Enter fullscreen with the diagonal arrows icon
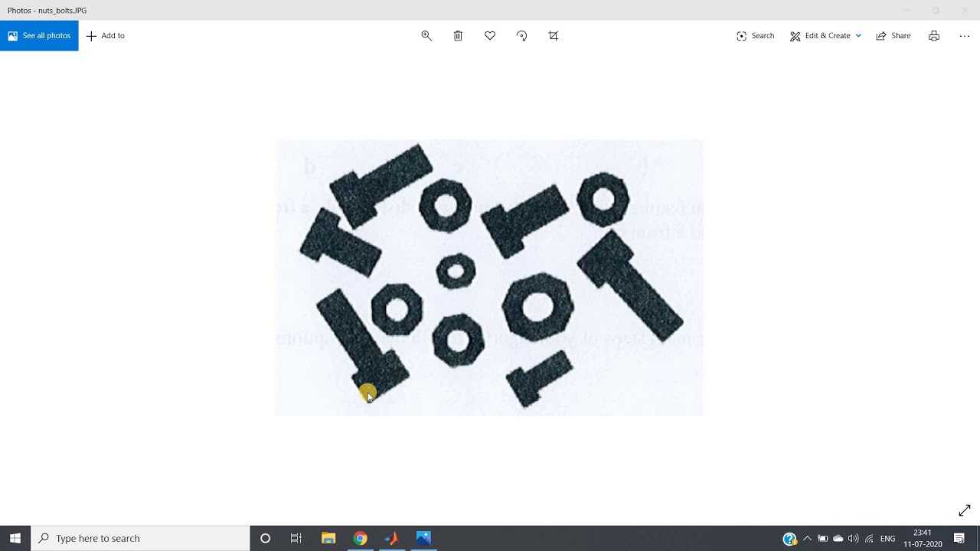The width and height of the screenshot is (980, 551). pyautogui.click(x=965, y=510)
